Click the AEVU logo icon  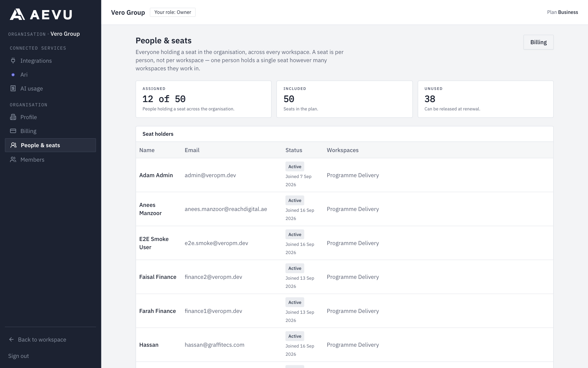(x=17, y=14)
